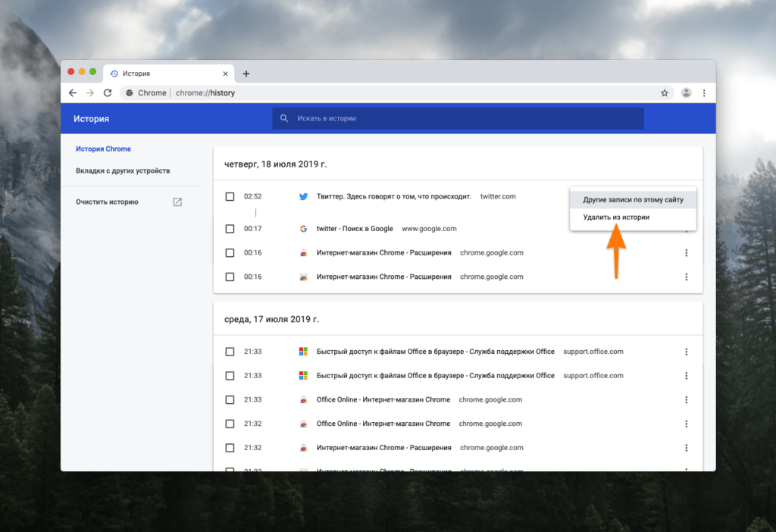Click the 02:52 timestamp
Screen dimensions: 776x532
pos(253,196)
